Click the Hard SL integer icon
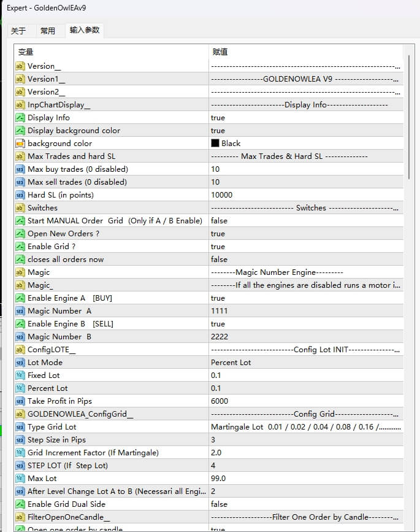420x532 pixels. (20, 195)
